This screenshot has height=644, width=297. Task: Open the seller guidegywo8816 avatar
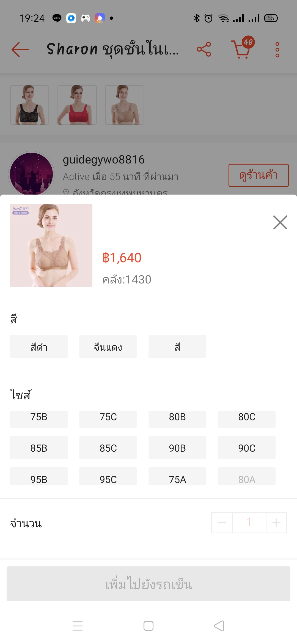point(31,173)
